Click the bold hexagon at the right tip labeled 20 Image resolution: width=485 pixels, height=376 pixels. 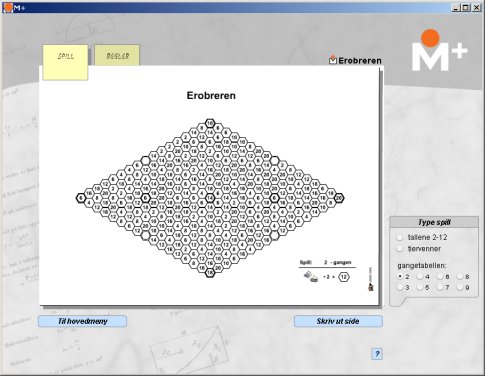339,198
